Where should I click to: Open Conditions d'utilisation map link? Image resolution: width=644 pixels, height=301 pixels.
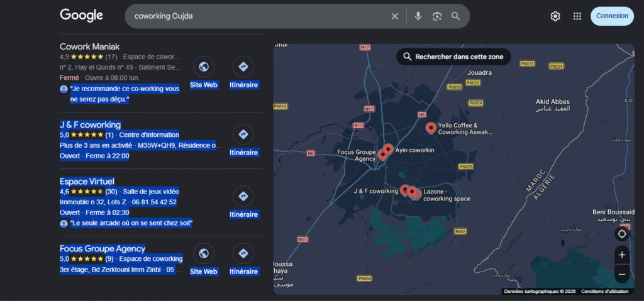click(x=604, y=292)
